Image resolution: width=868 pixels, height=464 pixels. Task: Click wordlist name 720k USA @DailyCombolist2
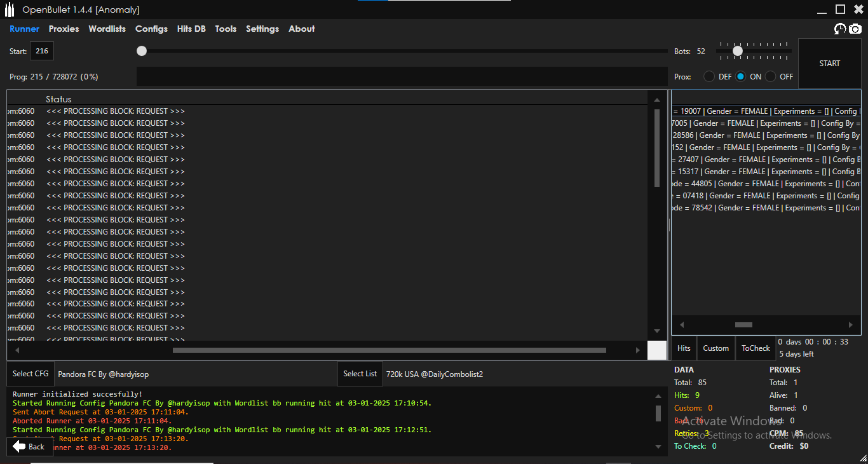435,374
